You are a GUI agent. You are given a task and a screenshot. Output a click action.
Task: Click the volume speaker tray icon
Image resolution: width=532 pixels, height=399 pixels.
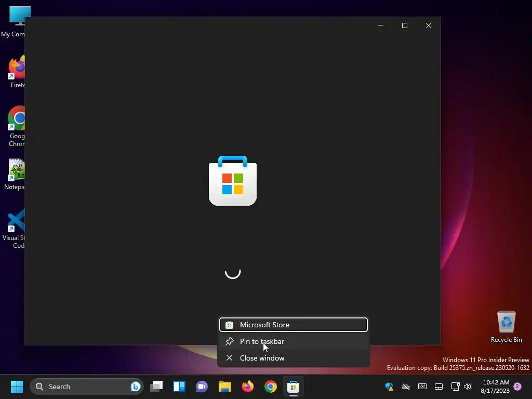coord(468,387)
